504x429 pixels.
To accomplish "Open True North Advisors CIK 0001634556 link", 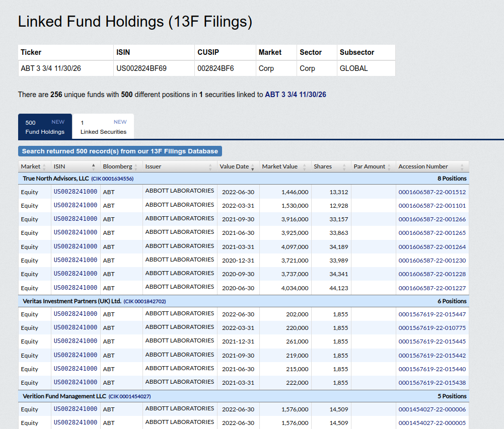I will tap(112, 179).
